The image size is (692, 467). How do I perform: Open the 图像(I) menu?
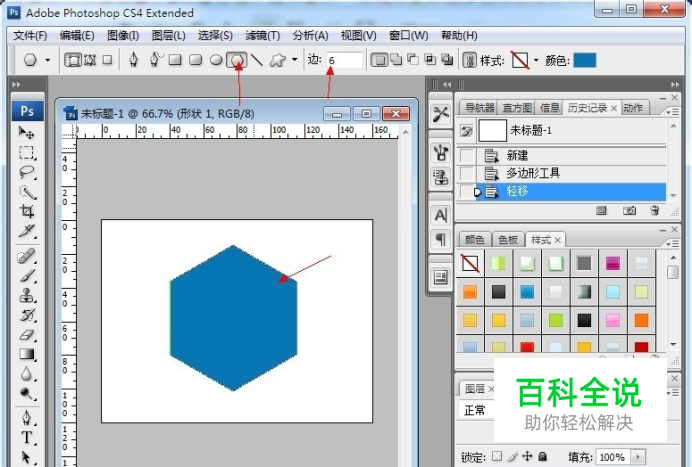tap(122, 35)
